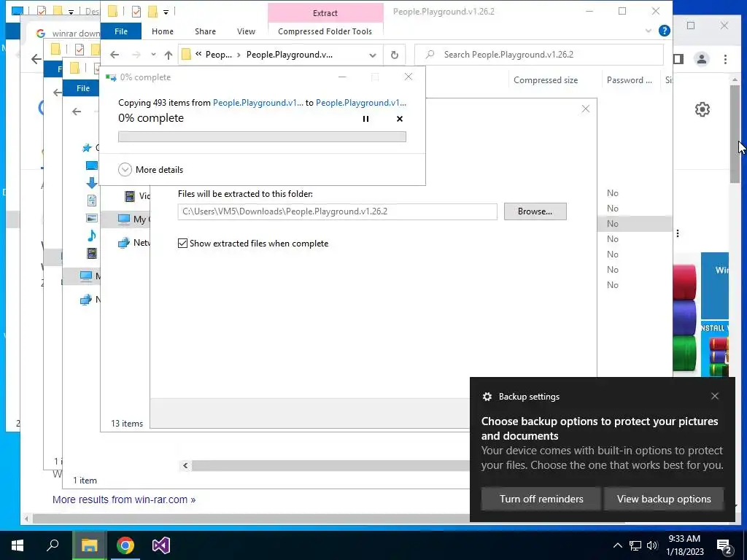Open Google Chrome from the taskbar
Image resolution: width=747 pixels, height=560 pixels.
(x=125, y=545)
